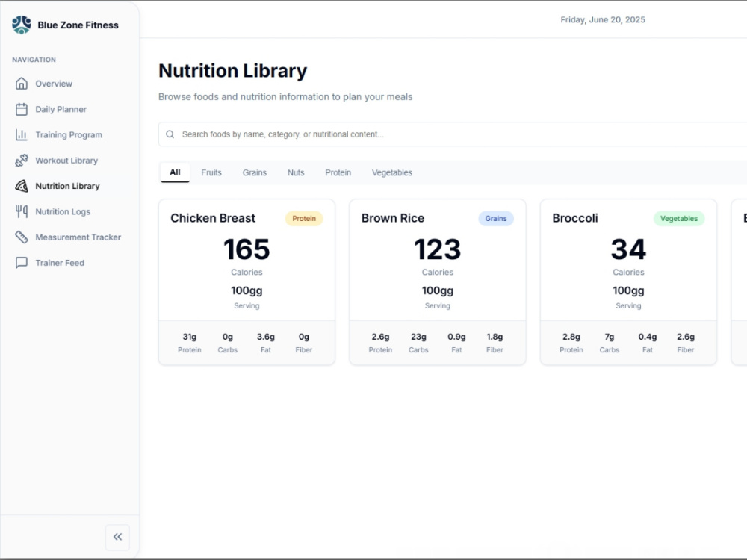
Task: Click 2.8g protein on Broccoli
Action: tap(571, 337)
